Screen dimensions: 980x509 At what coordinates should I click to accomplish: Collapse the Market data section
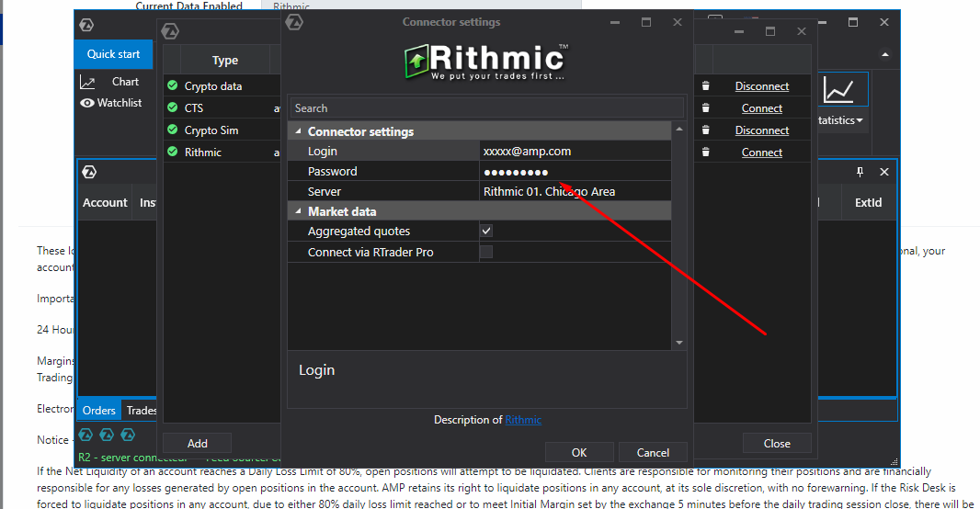298,211
